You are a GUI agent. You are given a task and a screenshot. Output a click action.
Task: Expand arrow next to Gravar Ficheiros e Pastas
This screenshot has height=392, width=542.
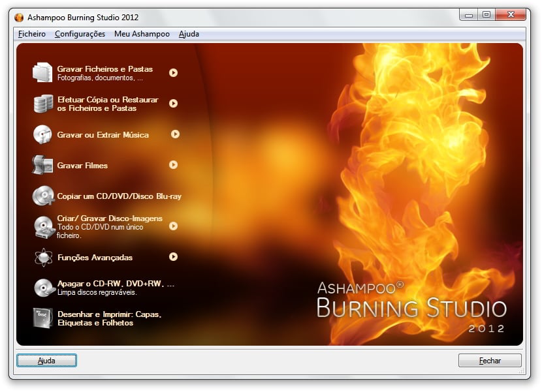coord(173,72)
